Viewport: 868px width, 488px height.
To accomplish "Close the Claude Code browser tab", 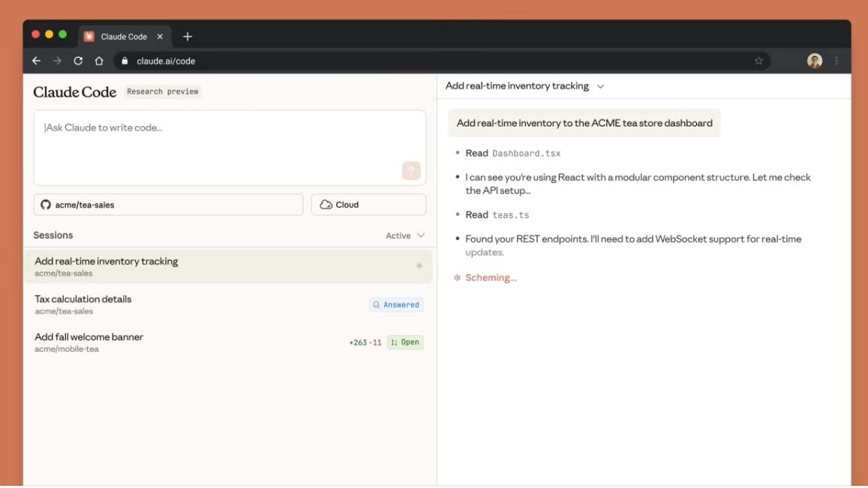I will (160, 36).
